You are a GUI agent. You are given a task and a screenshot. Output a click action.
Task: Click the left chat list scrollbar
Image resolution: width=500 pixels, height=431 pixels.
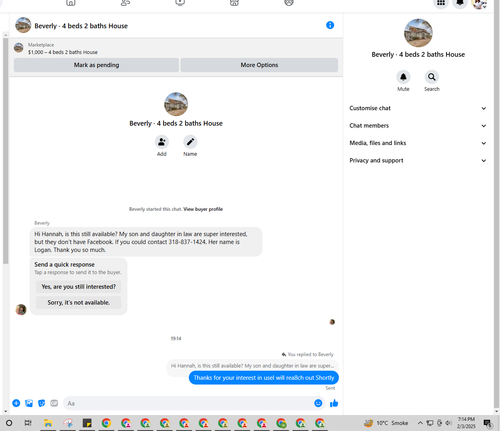coord(5,150)
